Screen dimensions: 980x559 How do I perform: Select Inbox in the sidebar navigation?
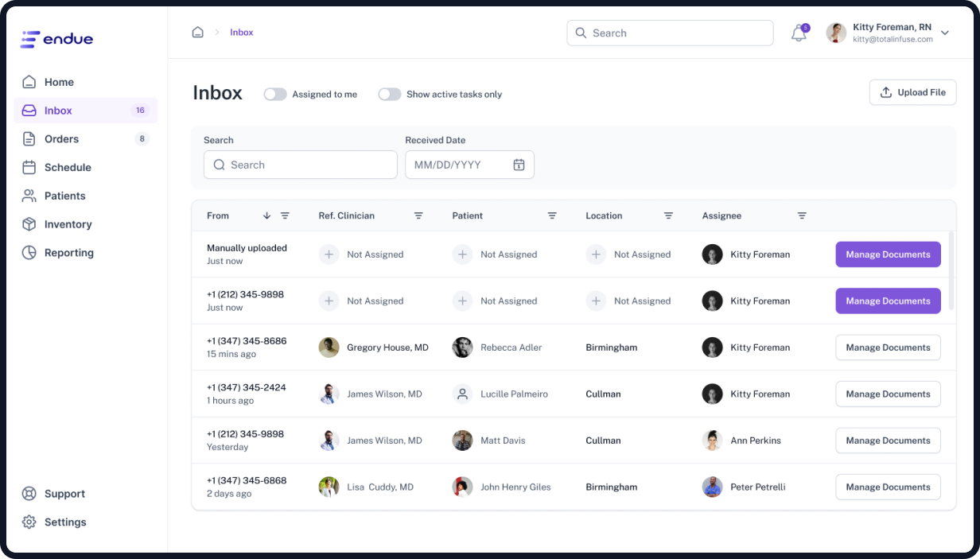pos(59,111)
